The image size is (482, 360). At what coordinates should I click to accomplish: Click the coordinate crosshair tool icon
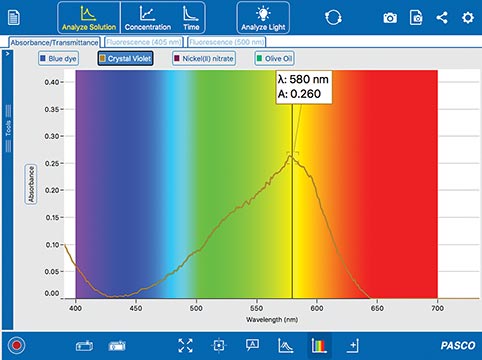coord(219,345)
